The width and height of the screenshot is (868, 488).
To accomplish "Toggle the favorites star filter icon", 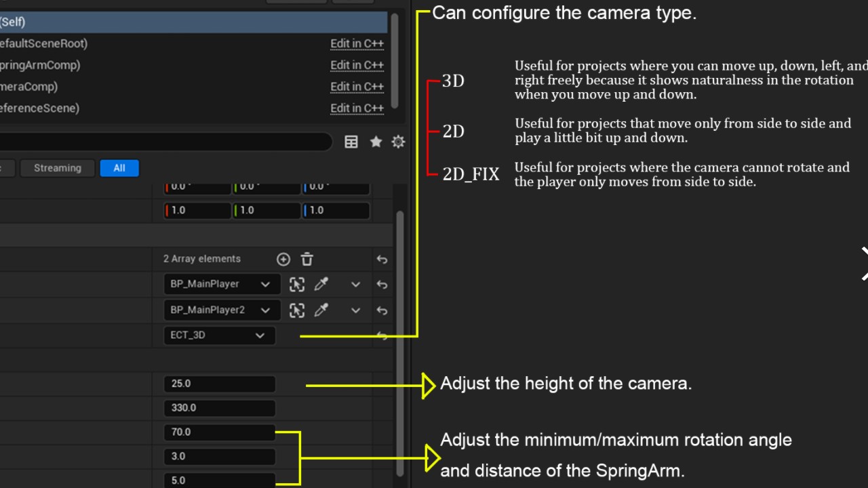I will click(376, 142).
